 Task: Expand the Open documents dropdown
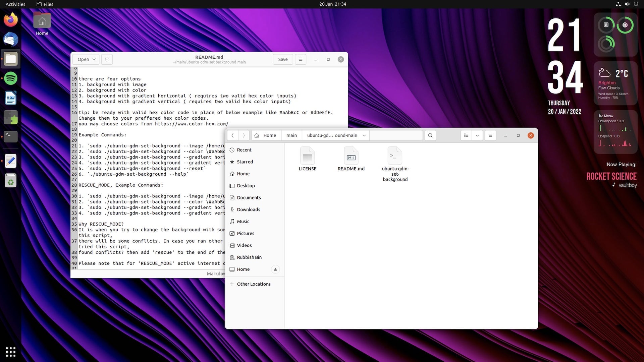85,59
